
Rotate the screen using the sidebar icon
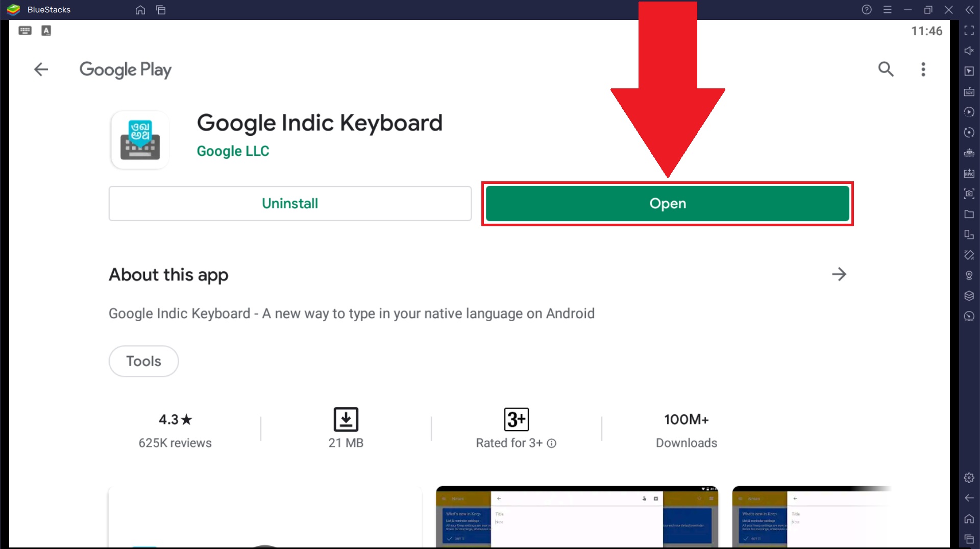pos(969,132)
